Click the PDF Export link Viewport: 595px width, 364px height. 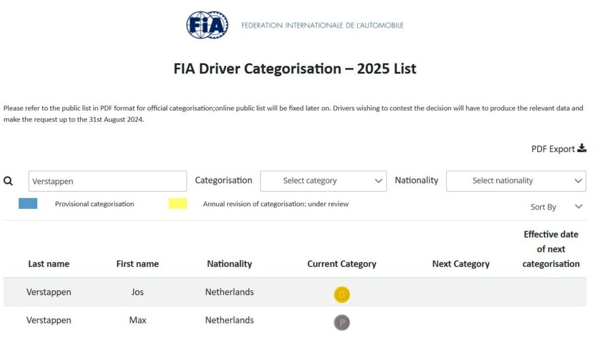(553, 149)
